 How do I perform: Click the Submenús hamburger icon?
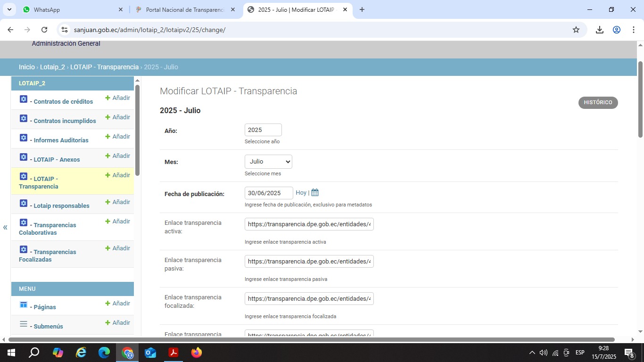(x=24, y=324)
